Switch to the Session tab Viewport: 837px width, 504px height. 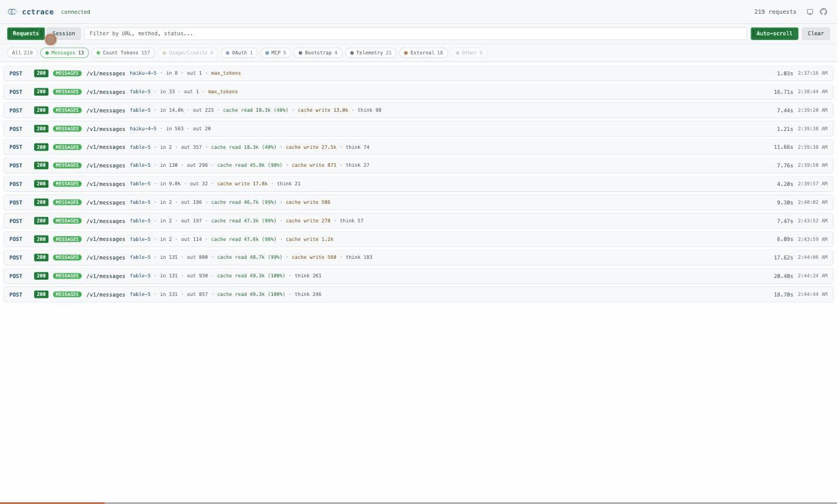(64, 33)
